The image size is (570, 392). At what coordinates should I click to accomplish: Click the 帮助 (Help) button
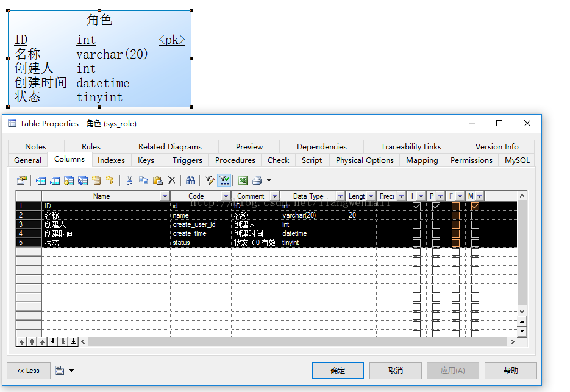[x=510, y=371]
